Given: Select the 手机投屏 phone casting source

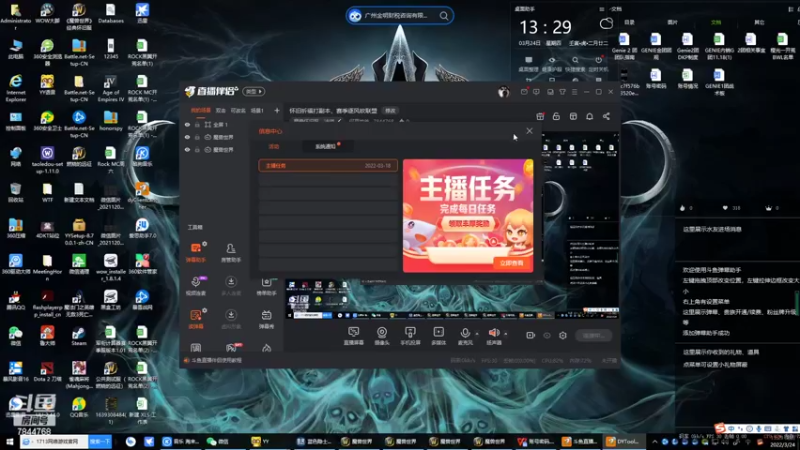Looking at the screenshot, I should point(410,336).
